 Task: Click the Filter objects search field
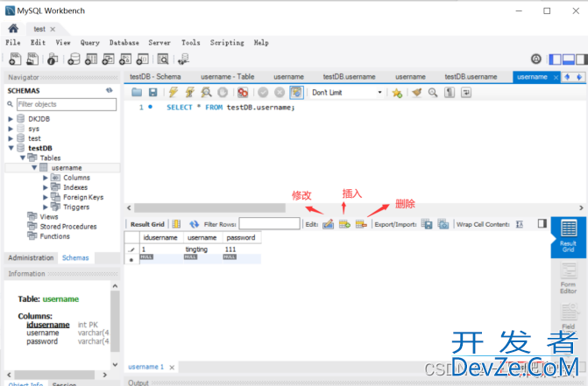pyautogui.click(x=67, y=104)
